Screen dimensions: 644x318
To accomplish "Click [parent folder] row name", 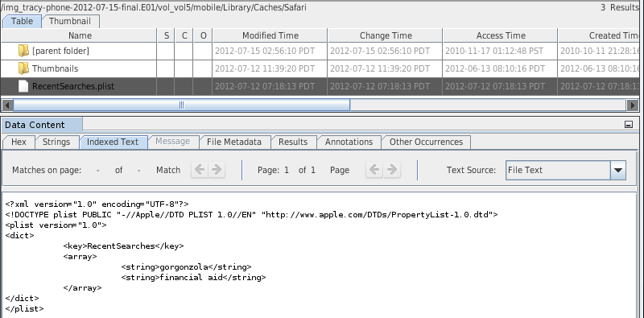I will (x=60, y=51).
